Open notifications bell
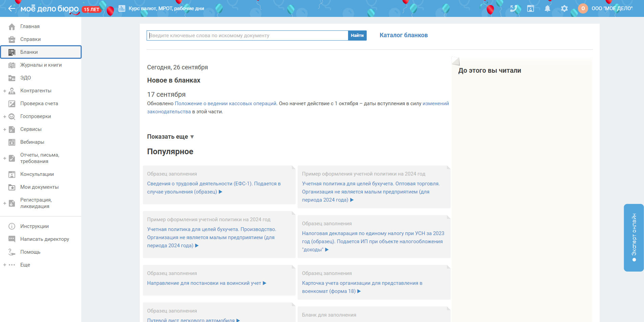Image resolution: width=644 pixels, height=322 pixels. tap(548, 8)
